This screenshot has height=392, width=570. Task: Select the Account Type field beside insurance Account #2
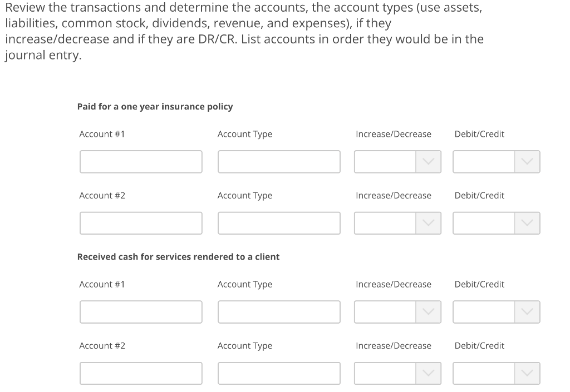click(x=279, y=223)
